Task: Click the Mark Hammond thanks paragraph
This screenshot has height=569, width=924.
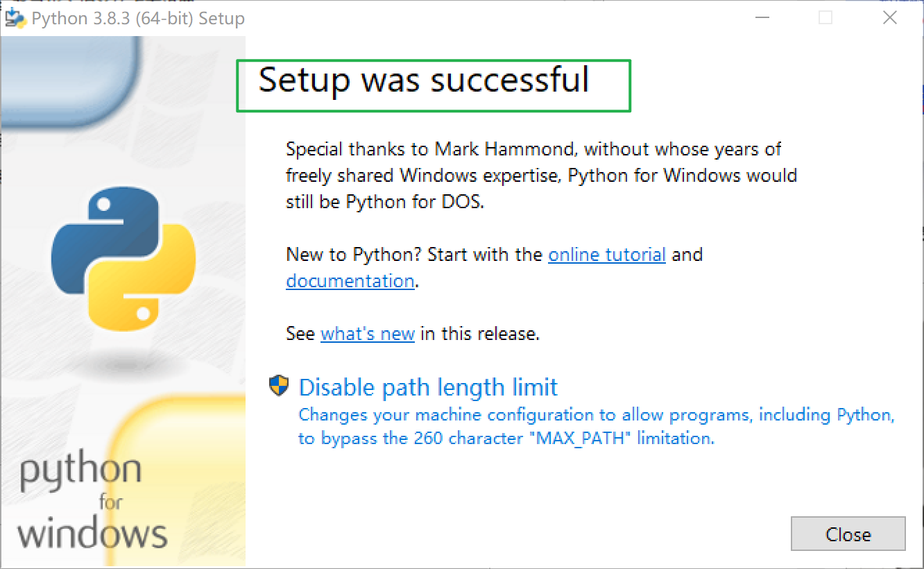Action: pyautogui.click(x=541, y=175)
